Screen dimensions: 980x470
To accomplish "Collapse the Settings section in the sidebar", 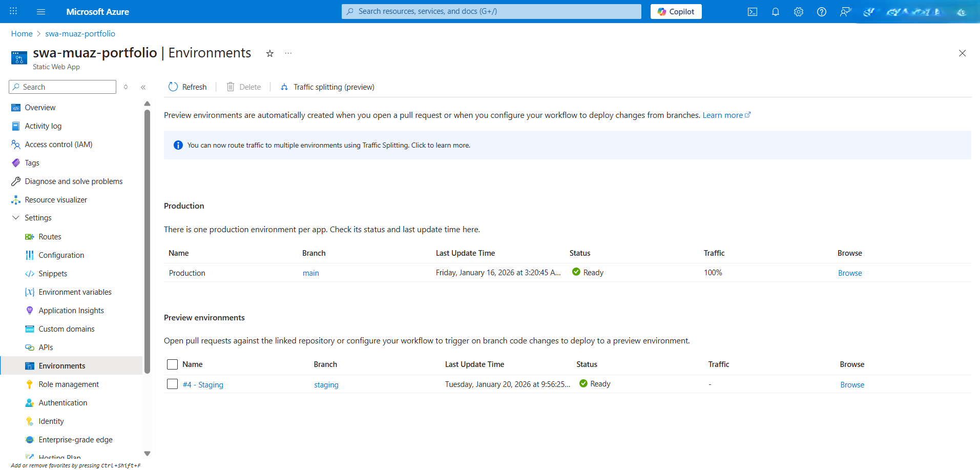I will tap(15, 217).
